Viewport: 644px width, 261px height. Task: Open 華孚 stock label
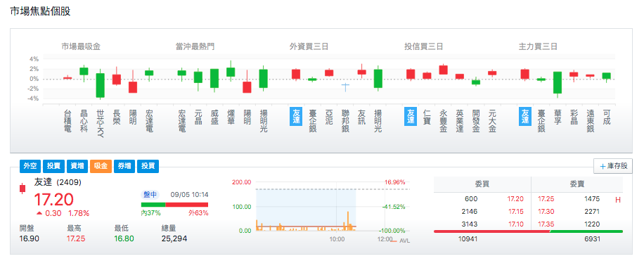(558, 117)
